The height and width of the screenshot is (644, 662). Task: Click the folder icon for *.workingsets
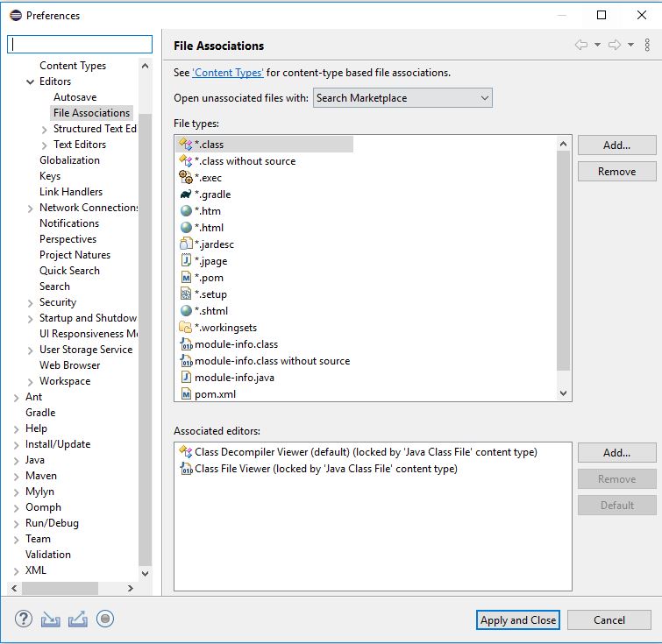[x=186, y=327]
